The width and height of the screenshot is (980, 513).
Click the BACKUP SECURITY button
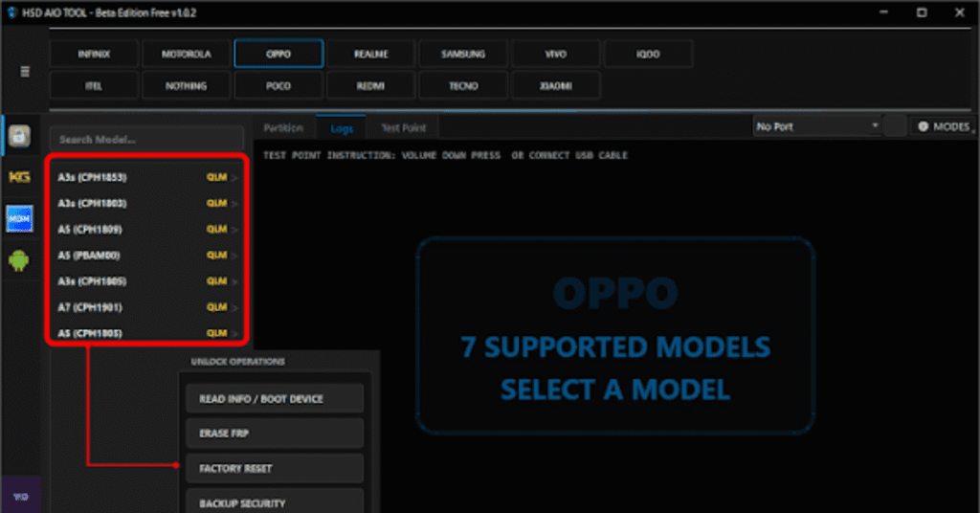point(275,502)
